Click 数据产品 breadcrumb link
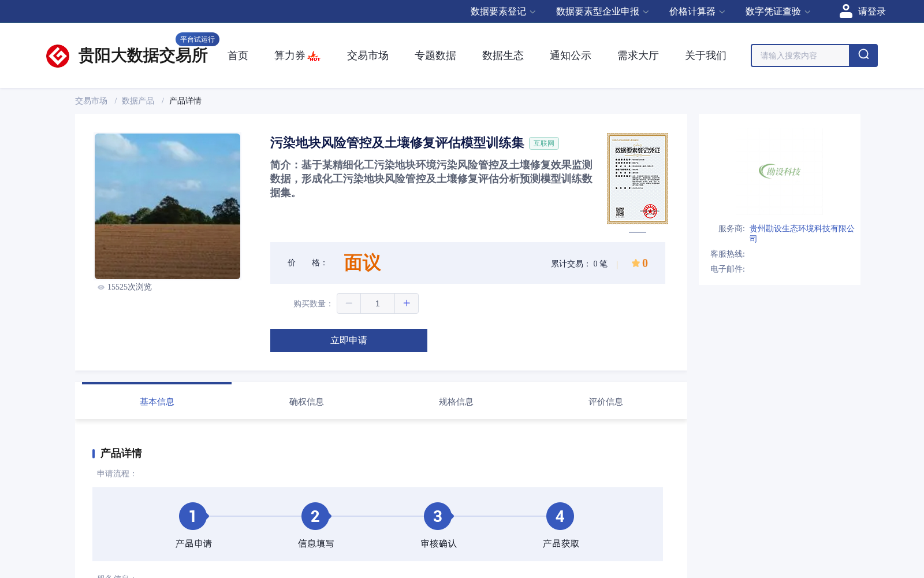The height and width of the screenshot is (578, 924). tap(138, 101)
